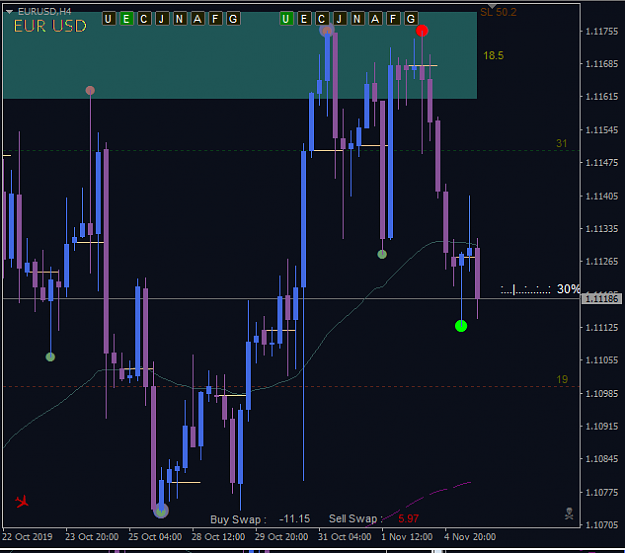Click the 1.10985 price scale label

coord(602,394)
